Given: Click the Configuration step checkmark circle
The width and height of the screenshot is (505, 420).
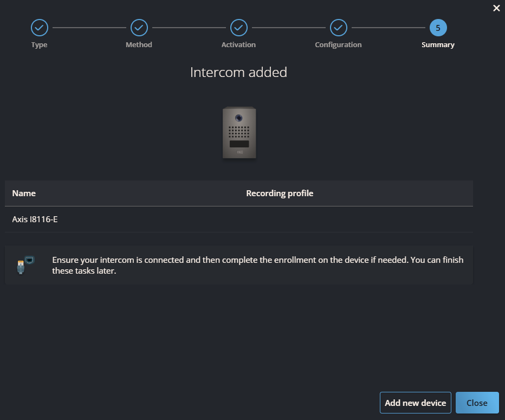Looking at the screenshot, I should [x=339, y=27].
